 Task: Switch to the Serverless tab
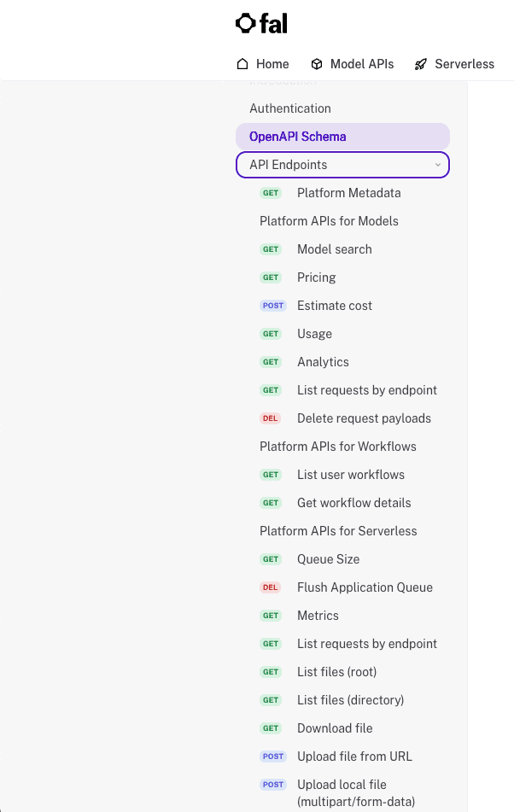pyautogui.click(x=464, y=64)
